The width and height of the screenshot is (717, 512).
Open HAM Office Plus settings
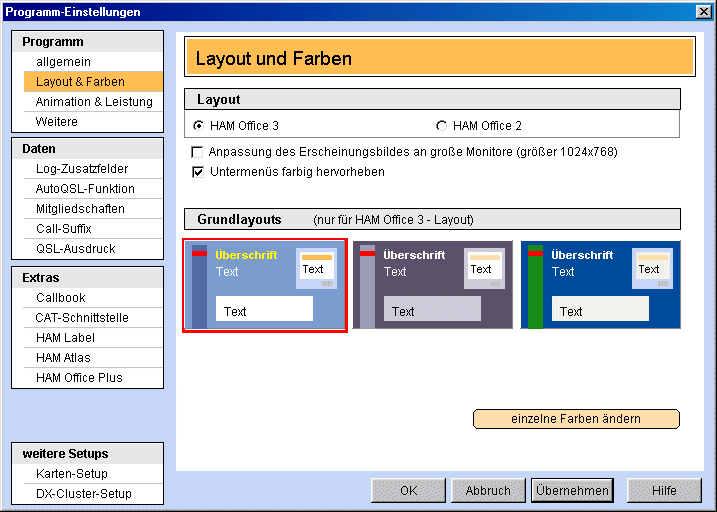[93, 378]
